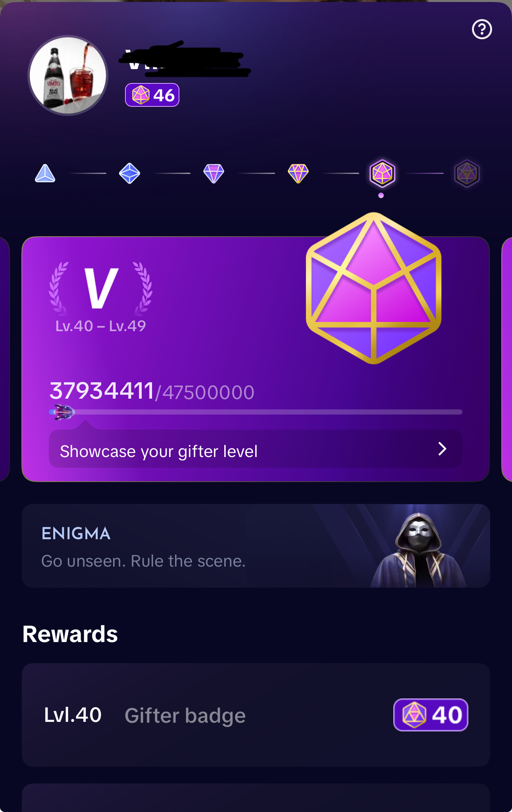Tap the large gold hexagon gem
Image resolution: width=512 pixels, height=812 pixels.
[x=373, y=288]
